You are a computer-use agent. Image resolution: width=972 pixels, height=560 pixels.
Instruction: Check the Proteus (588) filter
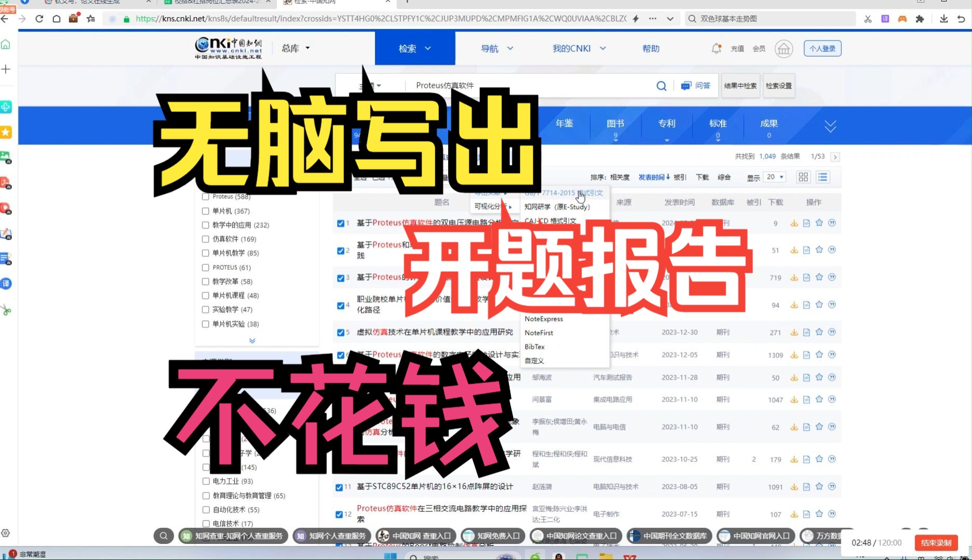click(205, 197)
